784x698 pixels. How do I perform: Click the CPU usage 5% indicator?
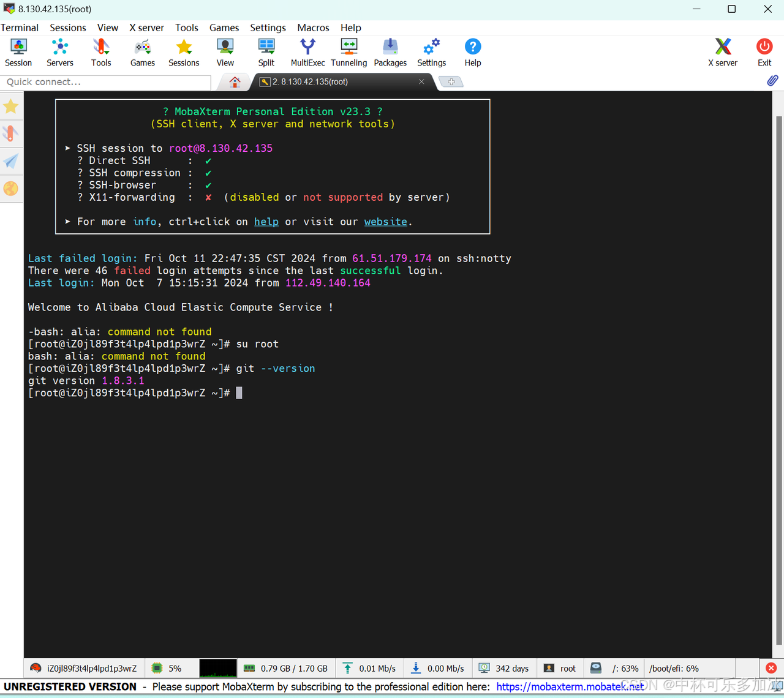tap(167, 669)
